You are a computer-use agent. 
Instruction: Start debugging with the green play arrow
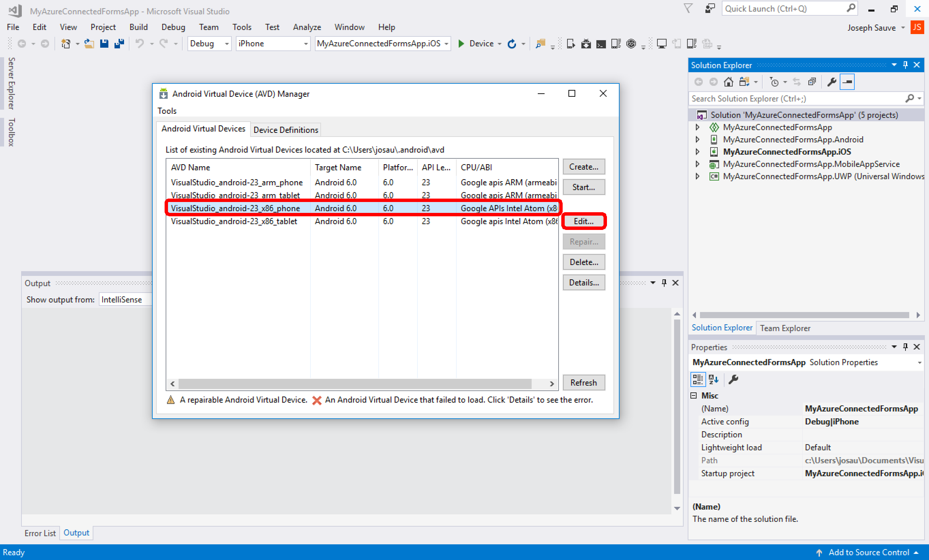[461, 44]
